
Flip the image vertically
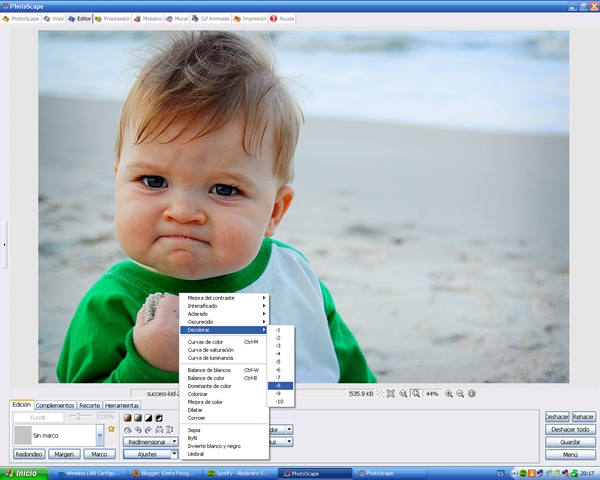click(170, 430)
